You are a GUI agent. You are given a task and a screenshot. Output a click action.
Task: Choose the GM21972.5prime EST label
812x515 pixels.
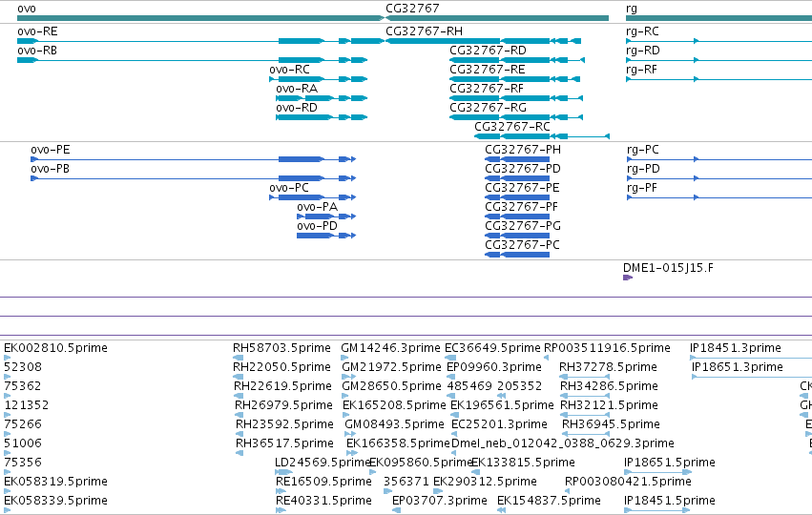pos(392,367)
